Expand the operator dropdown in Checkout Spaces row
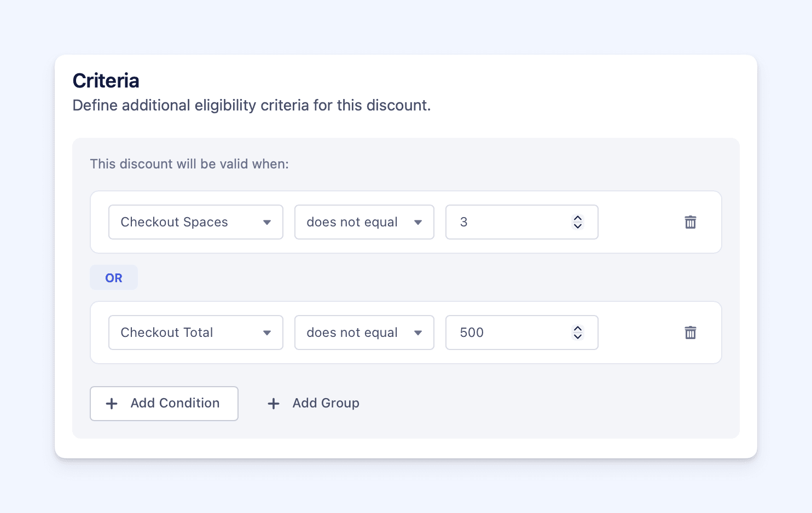The image size is (812, 513). pyautogui.click(x=364, y=222)
